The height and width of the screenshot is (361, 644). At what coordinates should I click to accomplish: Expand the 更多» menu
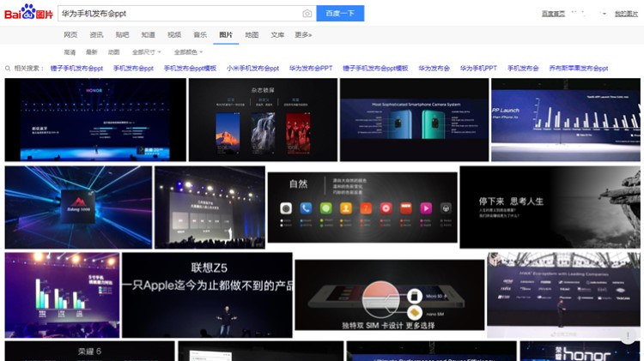pos(303,35)
